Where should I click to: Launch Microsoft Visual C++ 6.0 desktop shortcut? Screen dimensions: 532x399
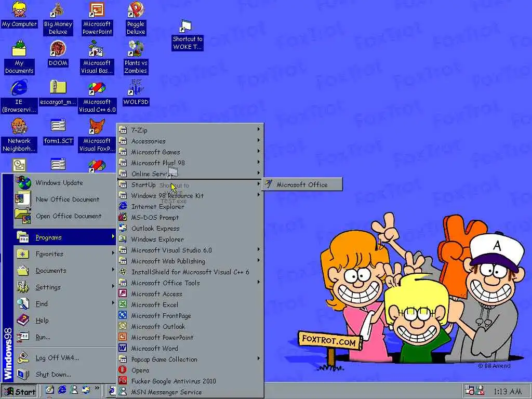(x=97, y=97)
